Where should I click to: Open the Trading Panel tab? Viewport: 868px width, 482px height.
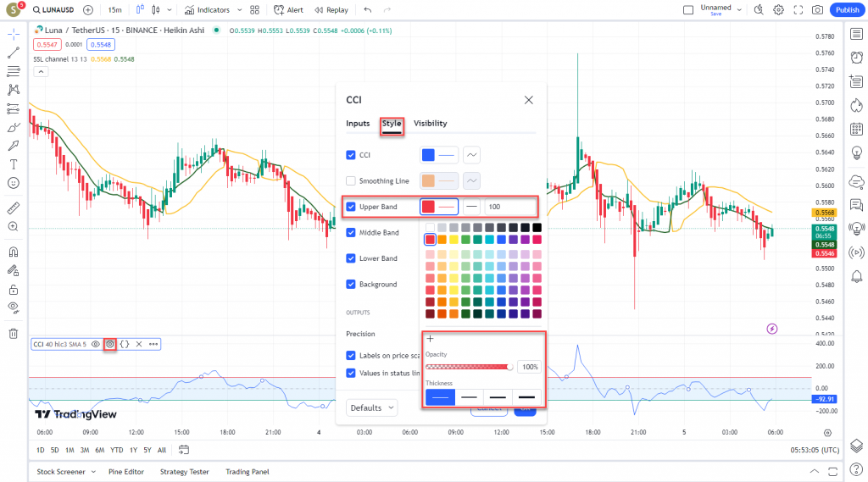[x=248, y=472]
